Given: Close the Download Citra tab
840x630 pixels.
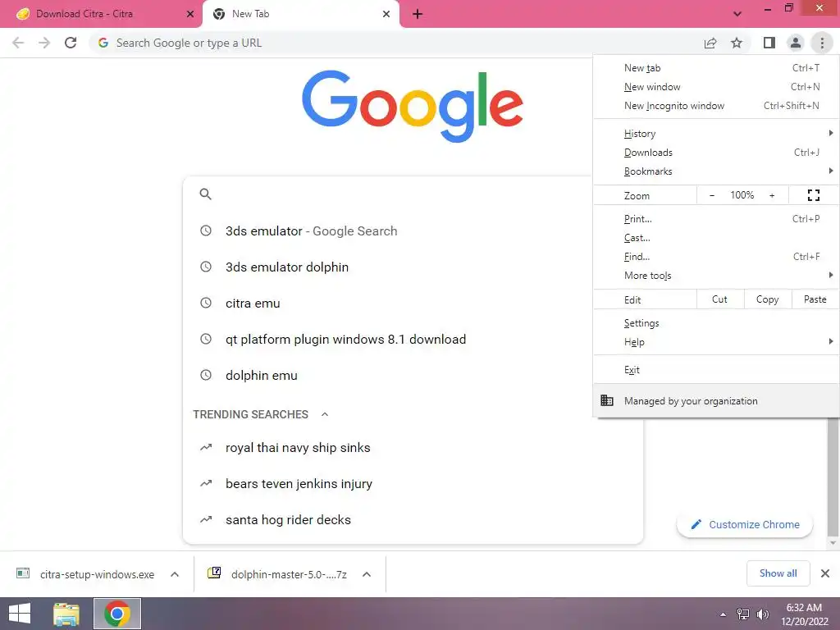Looking at the screenshot, I should [x=189, y=14].
